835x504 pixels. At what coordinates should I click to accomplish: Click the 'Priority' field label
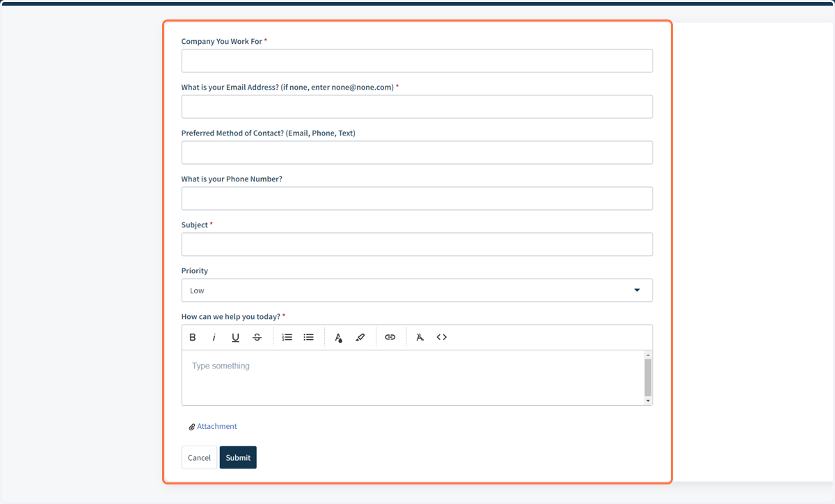(195, 271)
